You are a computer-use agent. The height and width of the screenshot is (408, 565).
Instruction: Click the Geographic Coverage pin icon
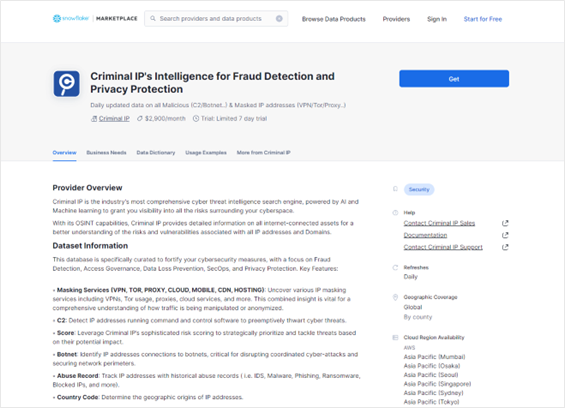tap(395, 297)
